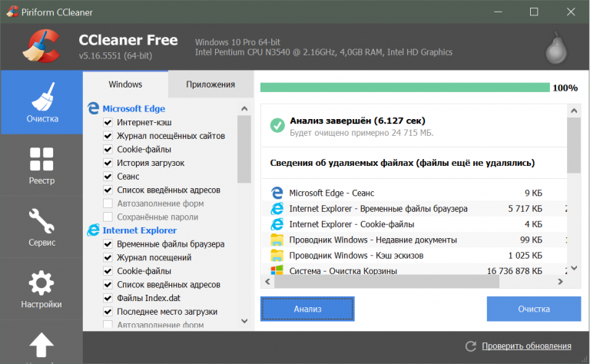This screenshot has height=364, width=590.
Task: Open the Очистка cleaner section
Action: pyautogui.click(x=41, y=102)
